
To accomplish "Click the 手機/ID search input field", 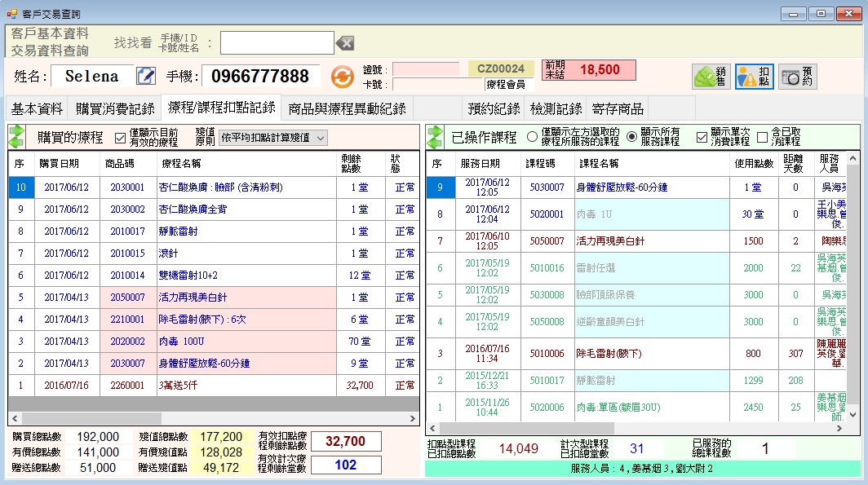I will (277, 42).
